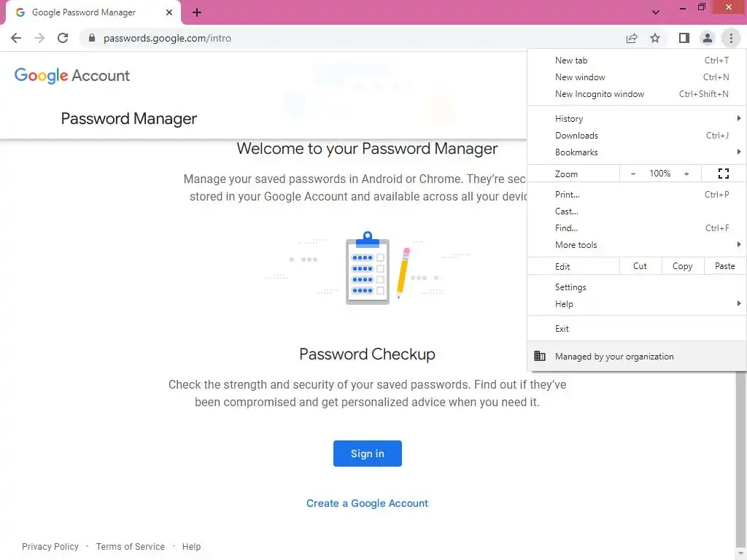The width and height of the screenshot is (747, 560).
Task: Click the share page icon in address bar
Action: click(632, 38)
